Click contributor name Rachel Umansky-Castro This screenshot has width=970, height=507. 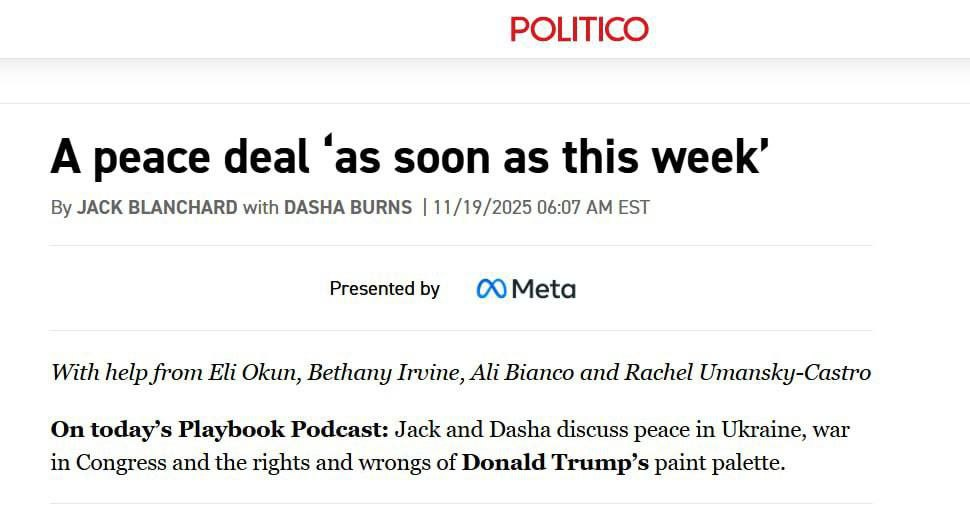pos(747,373)
